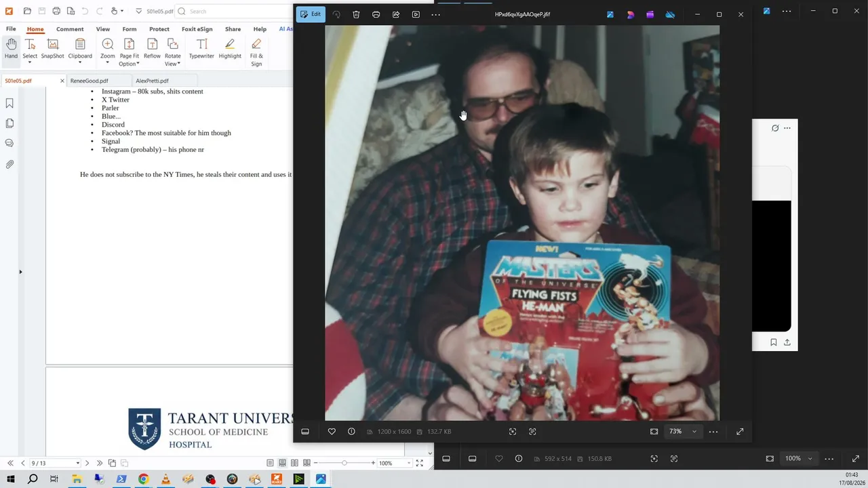Close the S01e05.pdf tab

point(62,81)
